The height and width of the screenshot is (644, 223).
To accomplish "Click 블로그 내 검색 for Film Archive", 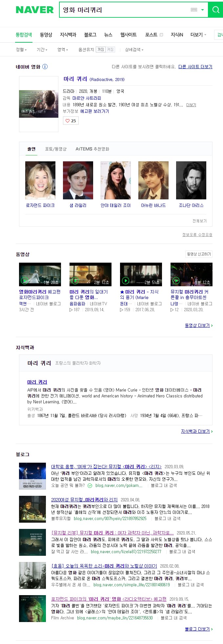I will coord(173,618).
